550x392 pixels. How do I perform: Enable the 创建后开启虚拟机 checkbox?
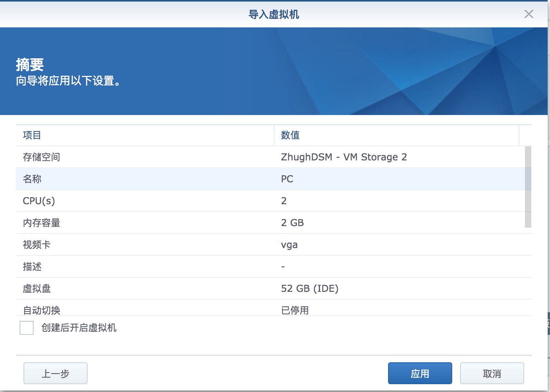coord(27,328)
